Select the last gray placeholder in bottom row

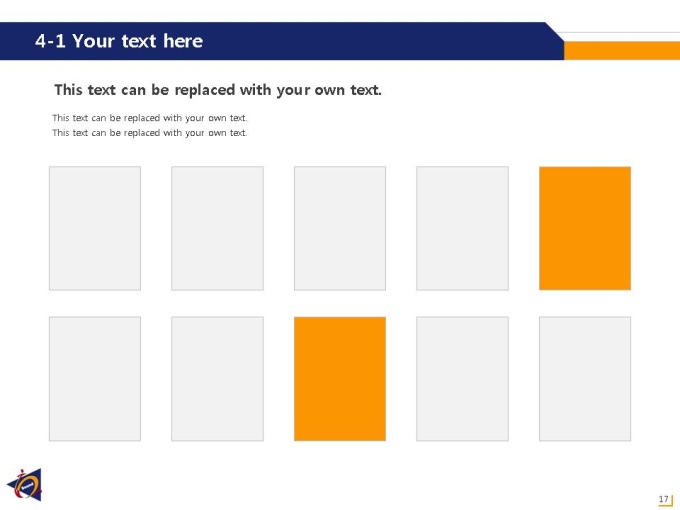coord(585,379)
